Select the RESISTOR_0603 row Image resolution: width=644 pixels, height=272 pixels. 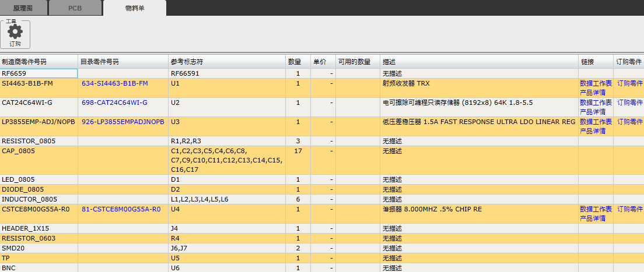pyautogui.click(x=322, y=238)
